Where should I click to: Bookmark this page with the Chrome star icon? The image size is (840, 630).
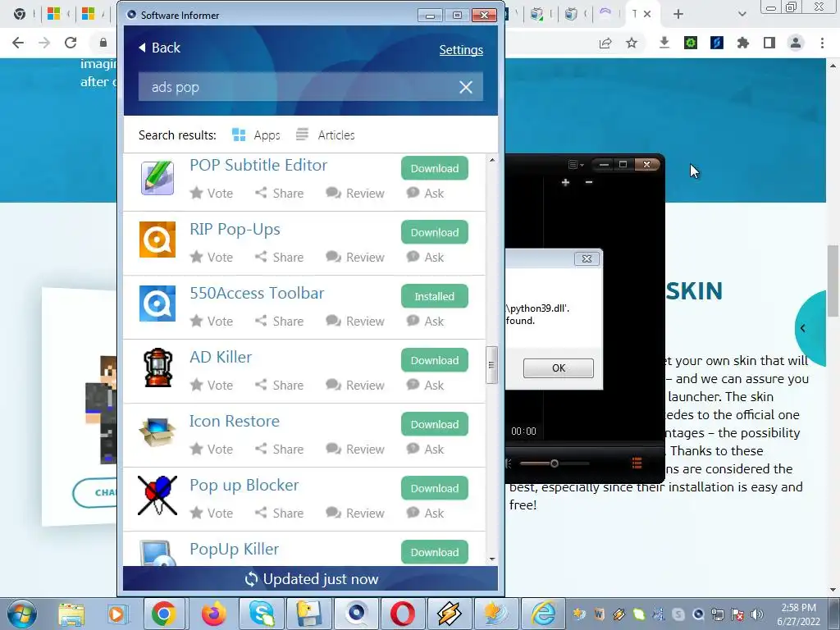pos(632,43)
